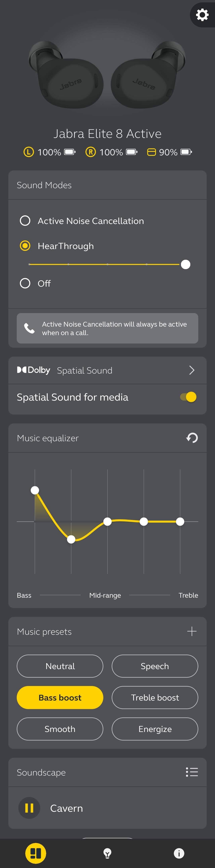Select the HearThrough sound mode
The height and width of the screenshot is (868, 215).
coord(25,246)
